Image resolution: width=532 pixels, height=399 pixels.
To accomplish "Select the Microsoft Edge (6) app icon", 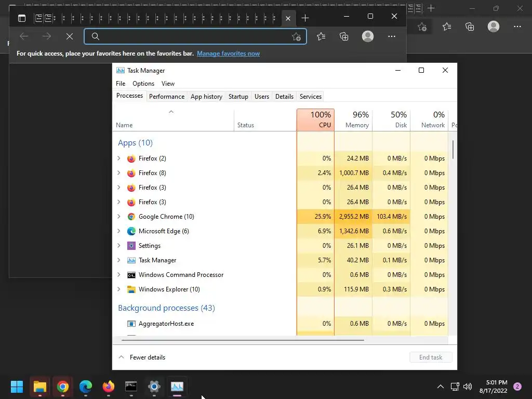I will [x=131, y=231].
